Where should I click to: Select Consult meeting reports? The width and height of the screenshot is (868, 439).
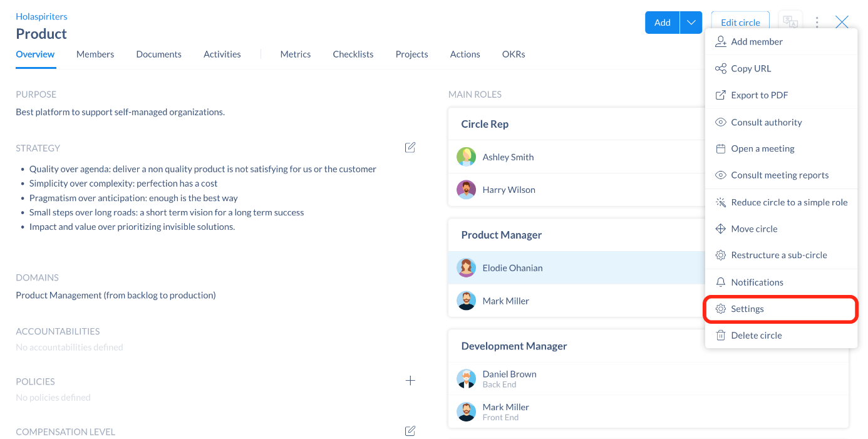click(x=781, y=175)
